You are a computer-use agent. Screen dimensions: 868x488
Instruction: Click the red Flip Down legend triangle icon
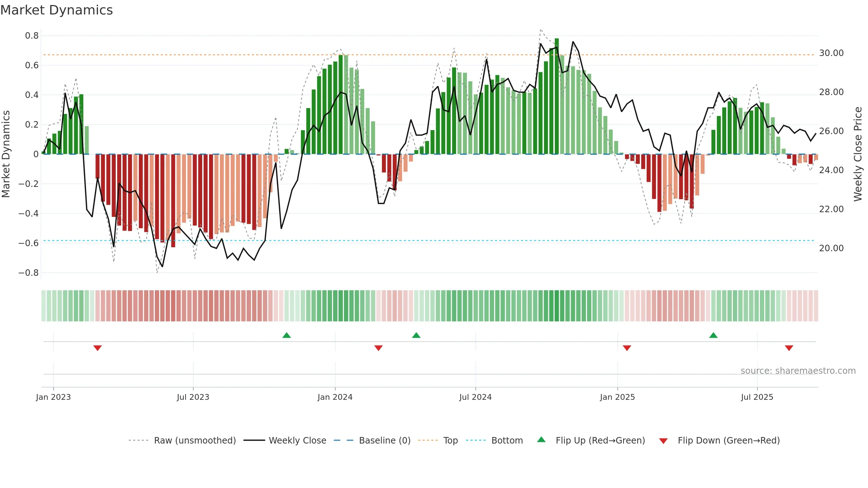point(663,441)
